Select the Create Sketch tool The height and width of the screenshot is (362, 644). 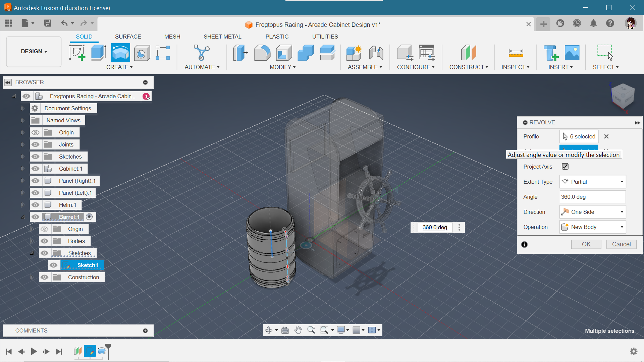coord(77,53)
